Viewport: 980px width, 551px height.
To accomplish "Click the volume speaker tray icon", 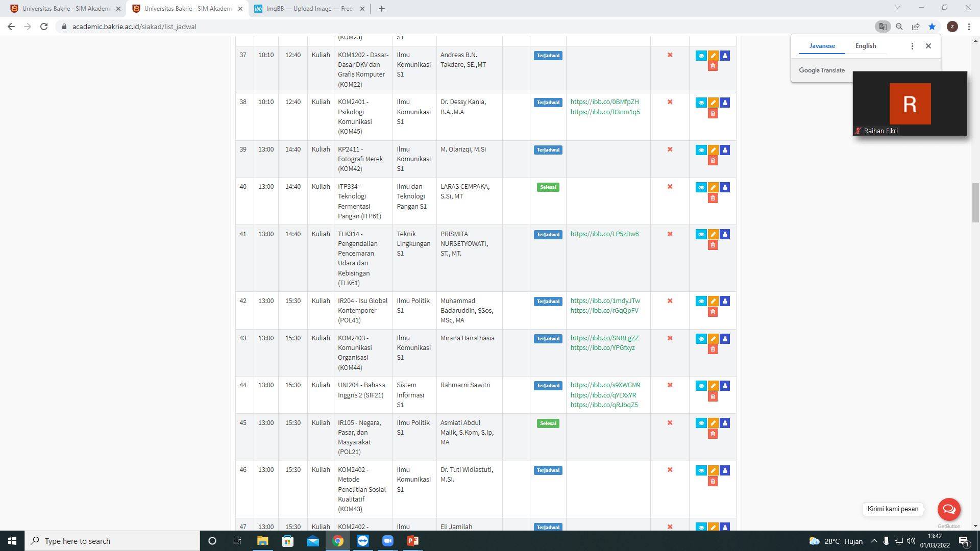I will pos(911,541).
